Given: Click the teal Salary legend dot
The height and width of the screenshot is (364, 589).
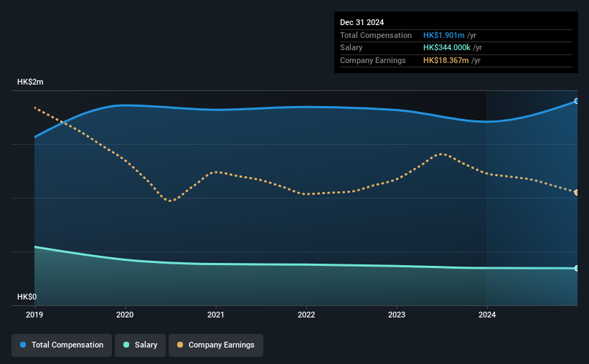Looking at the screenshot, I should click(x=126, y=345).
